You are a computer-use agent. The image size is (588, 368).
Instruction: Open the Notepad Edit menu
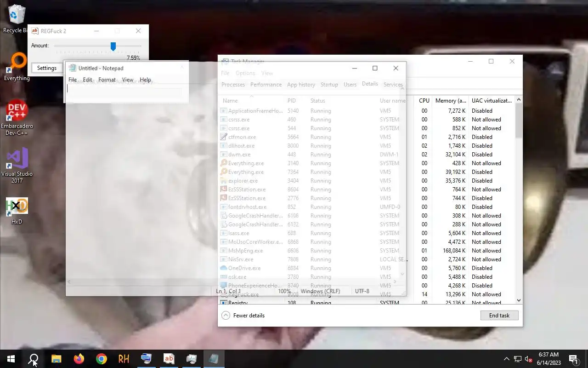87,80
